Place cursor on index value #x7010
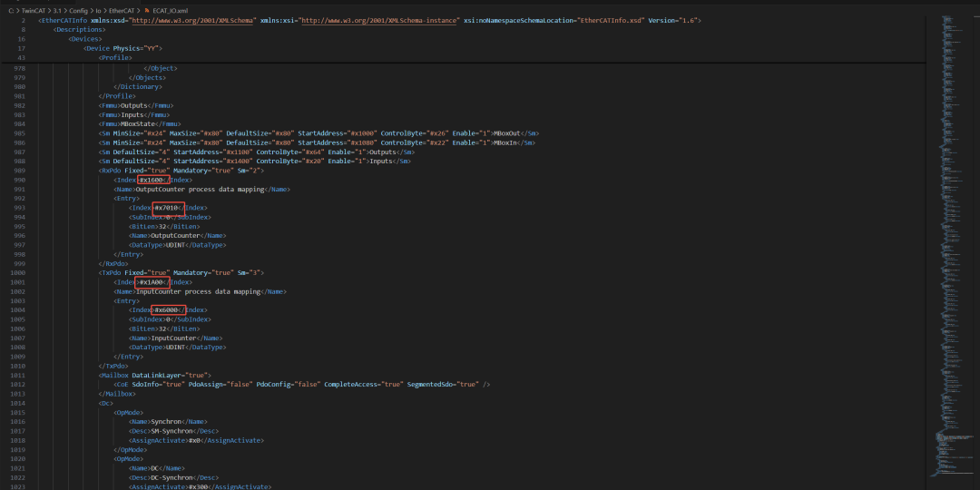980x490 pixels. [x=167, y=208]
